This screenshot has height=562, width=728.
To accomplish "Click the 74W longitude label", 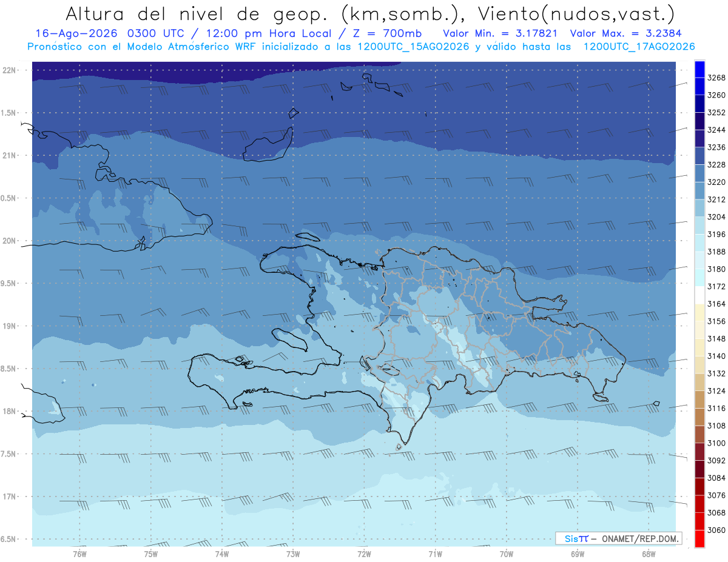I will coord(222,554).
